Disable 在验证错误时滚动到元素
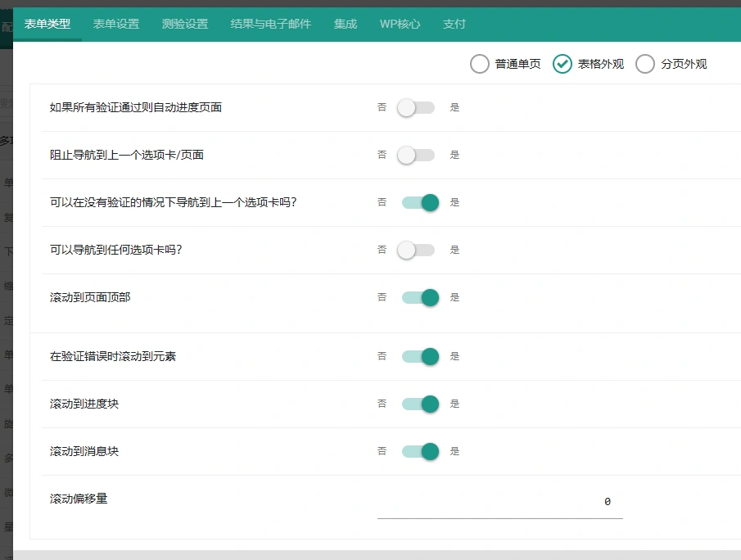Viewport: 741px width, 560px height. pyautogui.click(x=419, y=356)
